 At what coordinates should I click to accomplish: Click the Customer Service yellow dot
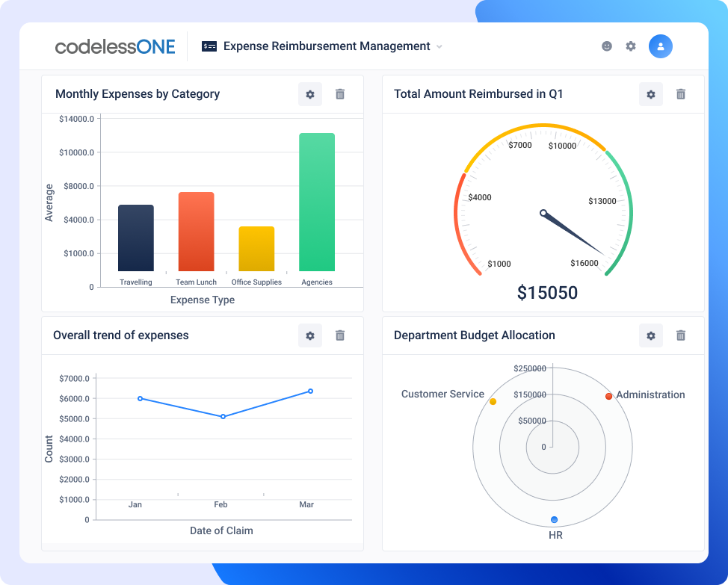pyautogui.click(x=493, y=402)
